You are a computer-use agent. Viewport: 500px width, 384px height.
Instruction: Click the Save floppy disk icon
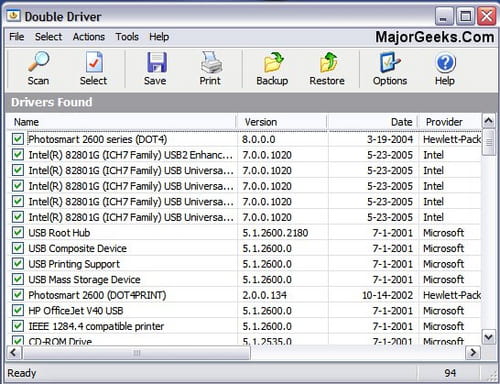pos(156,62)
